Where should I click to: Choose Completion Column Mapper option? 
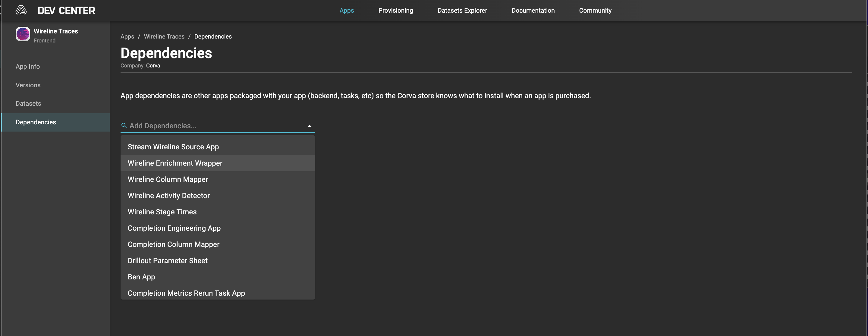[x=218, y=244]
